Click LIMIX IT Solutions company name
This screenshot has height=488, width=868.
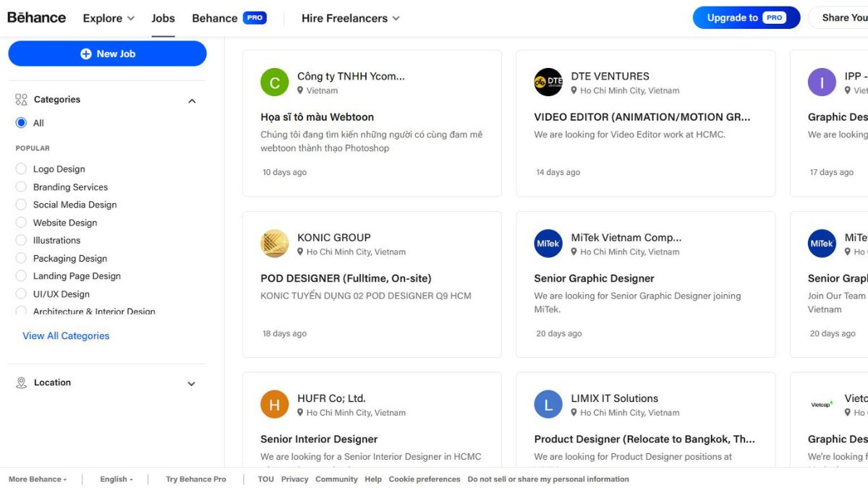pos(614,398)
